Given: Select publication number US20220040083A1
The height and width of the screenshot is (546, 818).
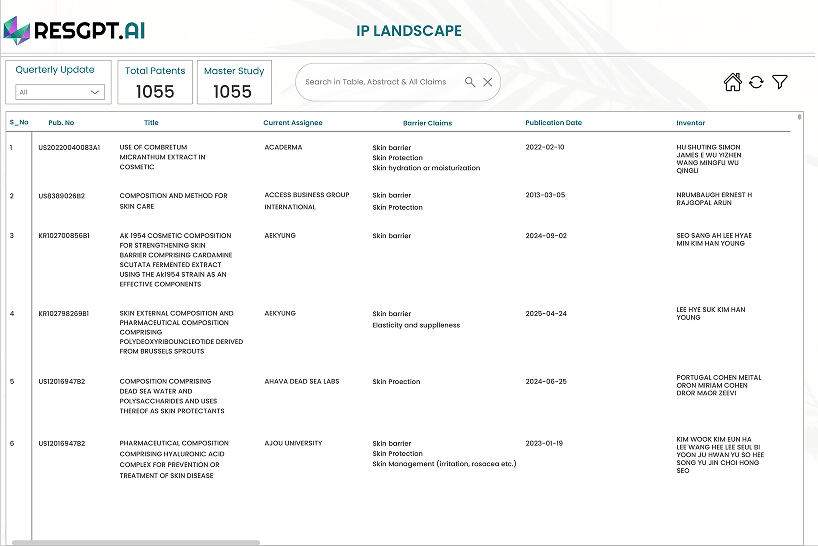Looking at the screenshot, I should 69,148.
